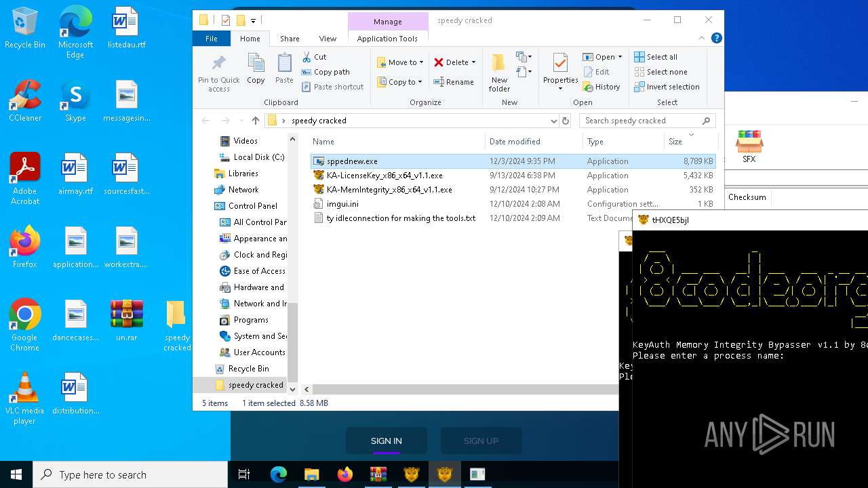
Task: Open Firefox from the taskbar
Action: pos(345,474)
